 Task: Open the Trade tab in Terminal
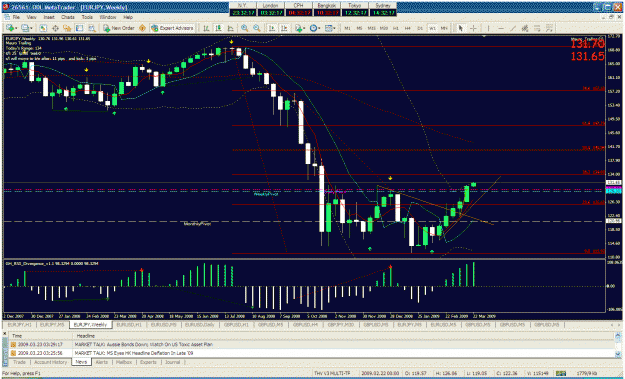19,362
